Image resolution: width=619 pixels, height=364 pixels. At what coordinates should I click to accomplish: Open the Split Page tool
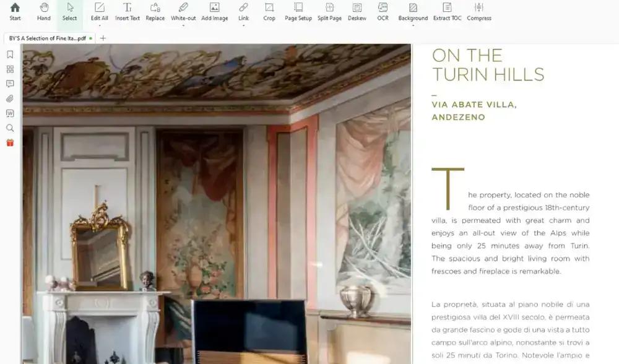pos(329,11)
